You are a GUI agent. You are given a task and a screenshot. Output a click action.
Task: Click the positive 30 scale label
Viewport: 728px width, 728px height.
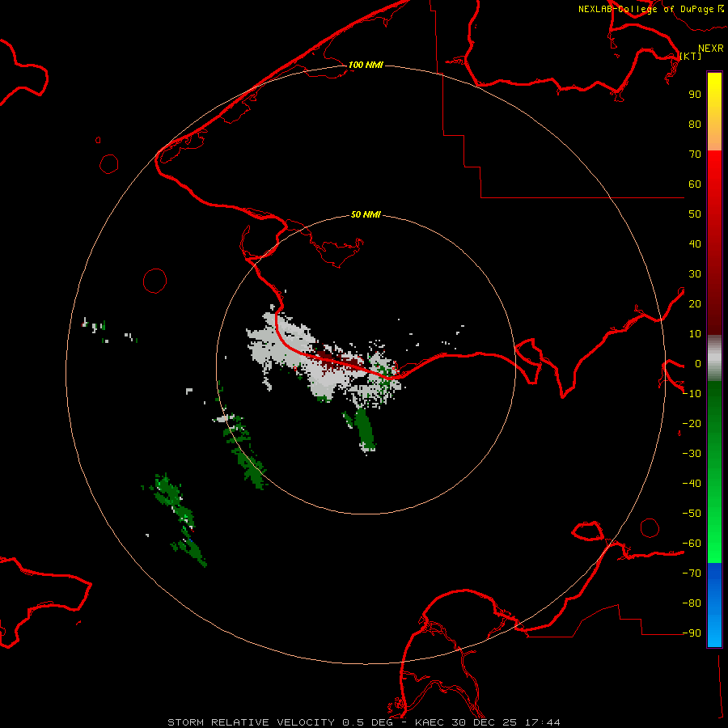point(695,274)
